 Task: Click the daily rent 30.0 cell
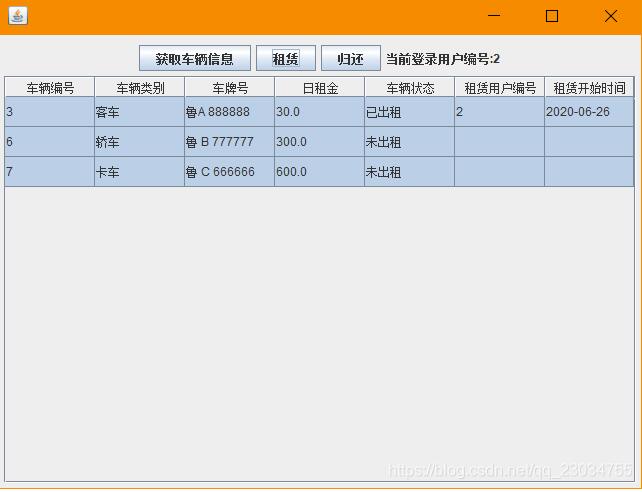coord(320,112)
